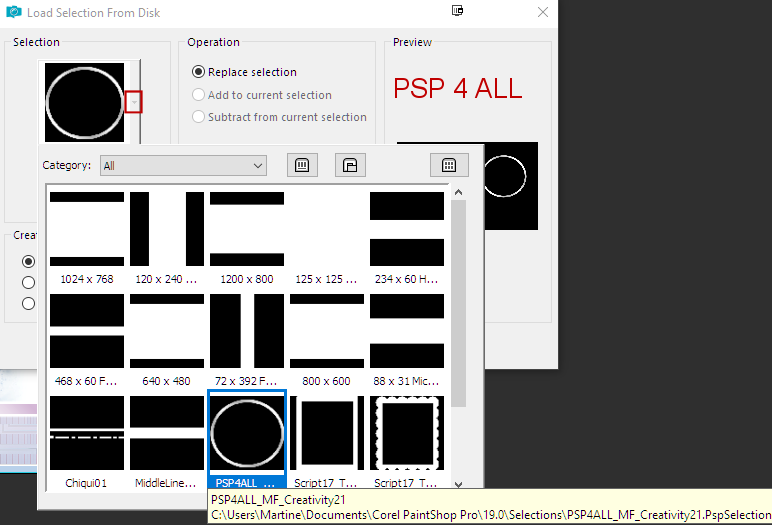
Task: Choose Subtract from current selection option
Action: (199, 117)
